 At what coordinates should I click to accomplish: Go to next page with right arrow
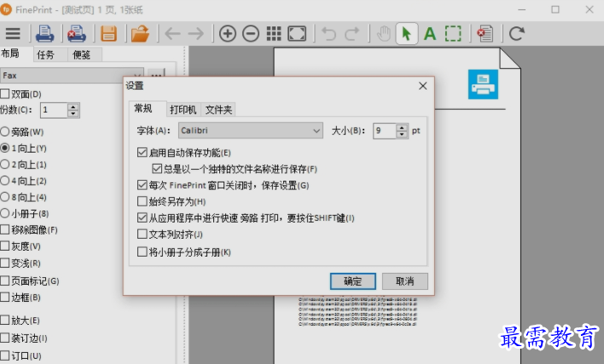195,34
